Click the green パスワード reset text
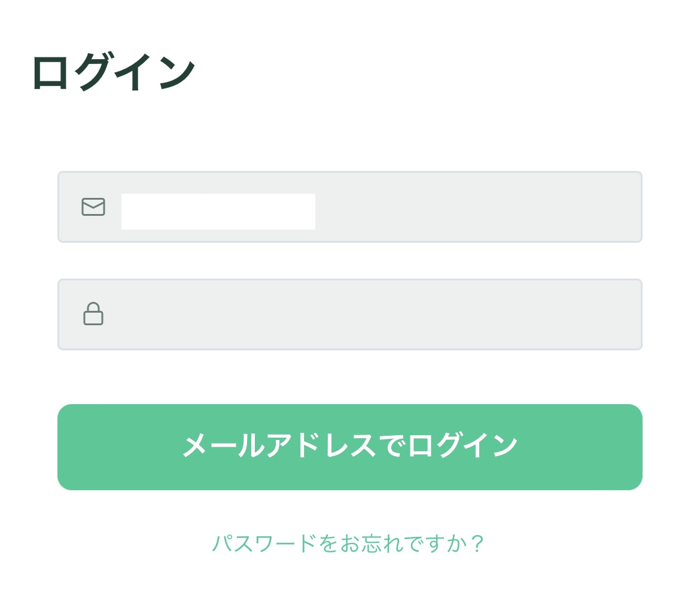Image resolution: width=700 pixels, height=605 pixels. 348,543
